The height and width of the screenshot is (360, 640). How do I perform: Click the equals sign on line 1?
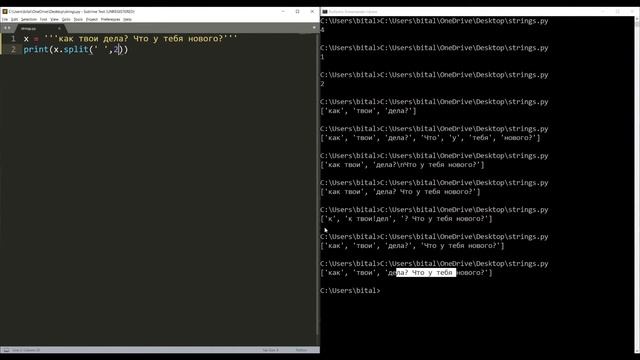(36, 39)
